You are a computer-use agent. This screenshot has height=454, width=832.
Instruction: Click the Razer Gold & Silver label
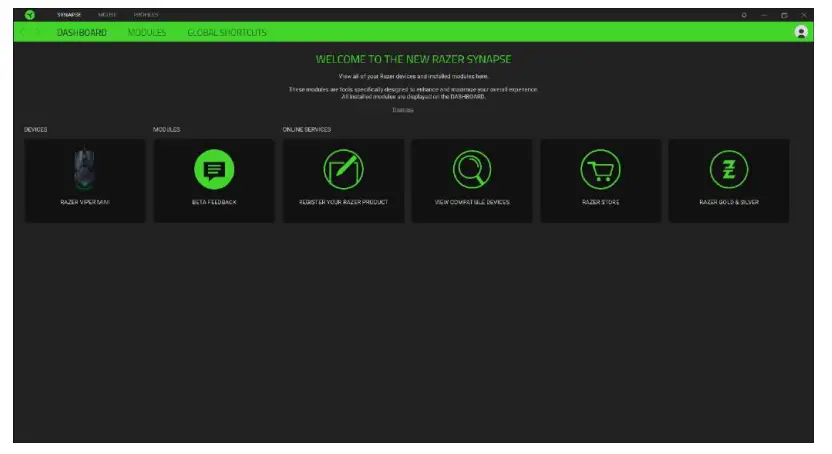[x=729, y=202]
